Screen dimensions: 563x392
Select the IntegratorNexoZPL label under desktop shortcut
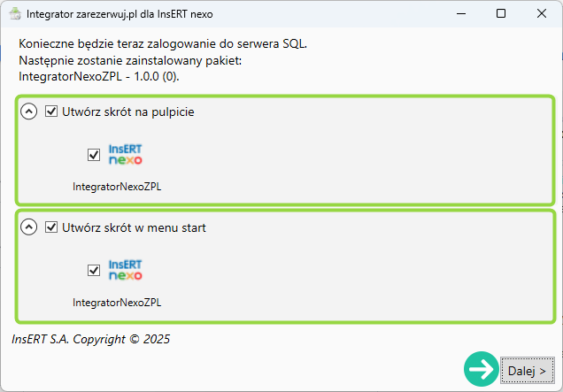[x=117, y=187]
